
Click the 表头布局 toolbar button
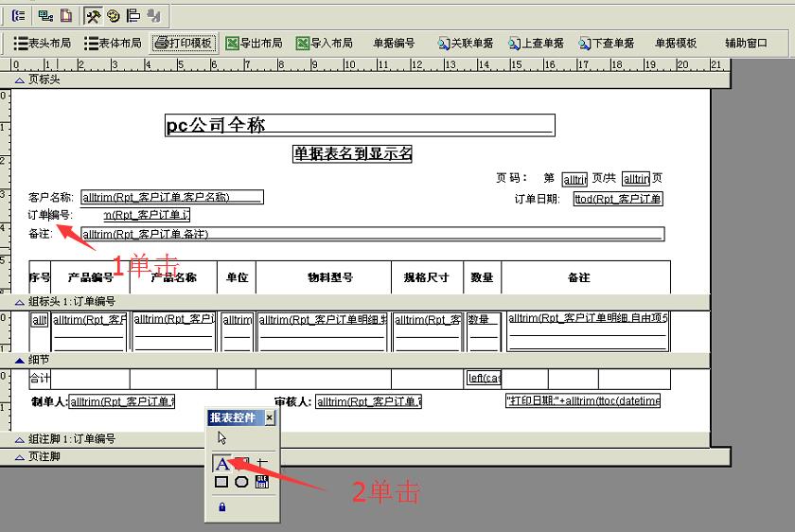(43, 43)
